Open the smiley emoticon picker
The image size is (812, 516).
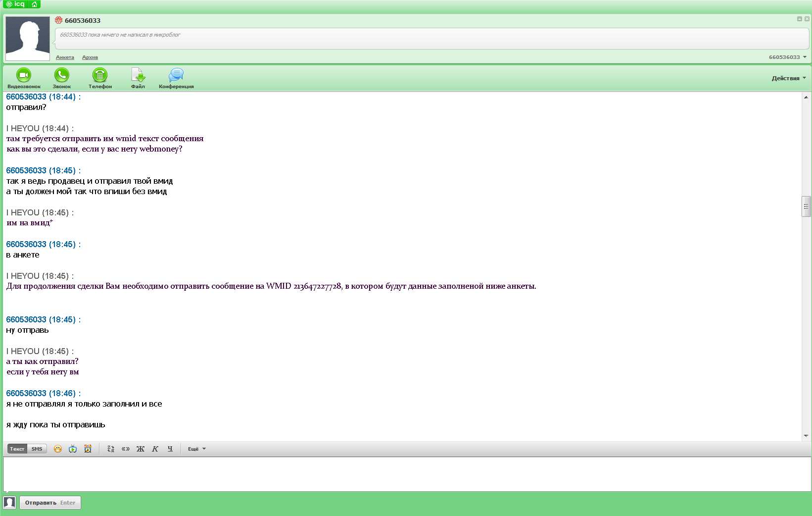[x=58, y=449]
